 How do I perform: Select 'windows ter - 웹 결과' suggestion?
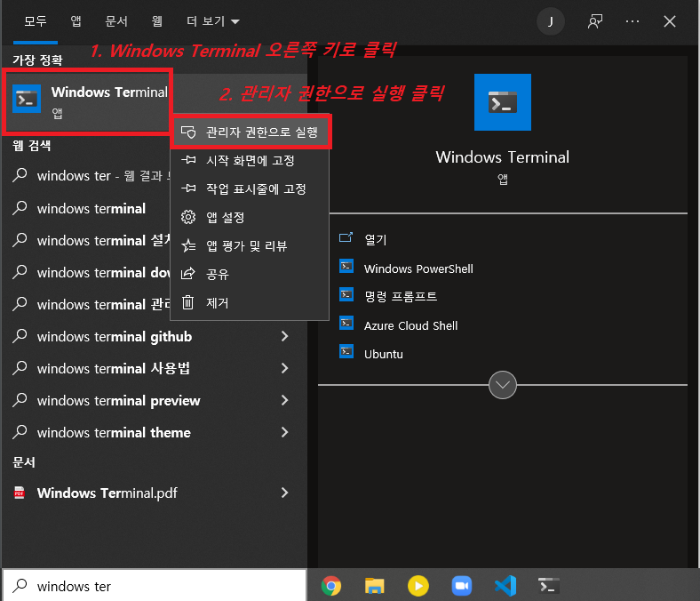pyautogui.click(x=87, y=176)
